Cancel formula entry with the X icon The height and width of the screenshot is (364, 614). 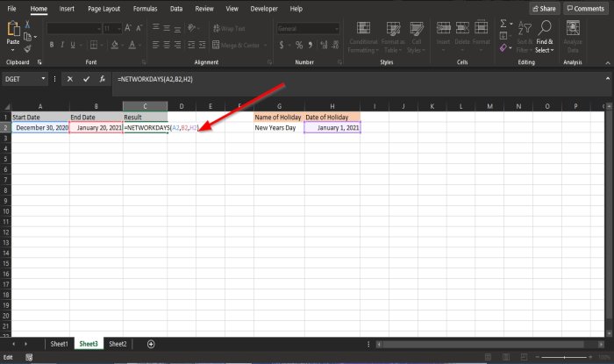click(x=70, y=79)
